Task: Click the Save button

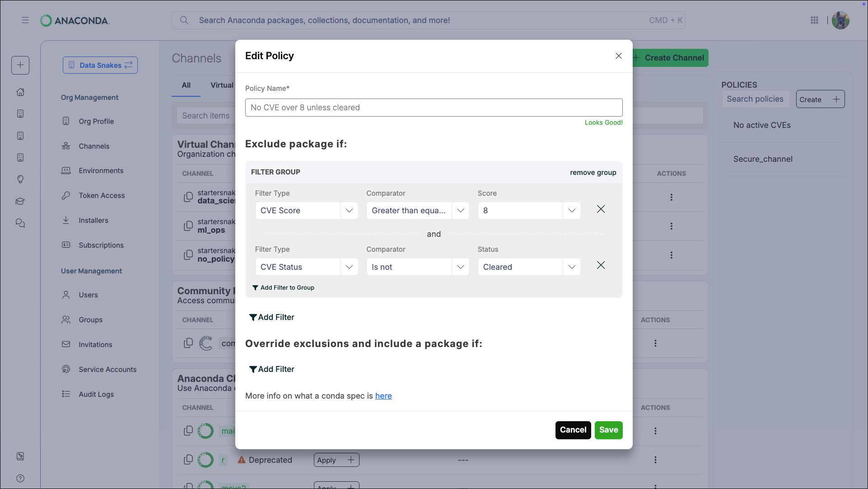Action: [x=608, y=430]
